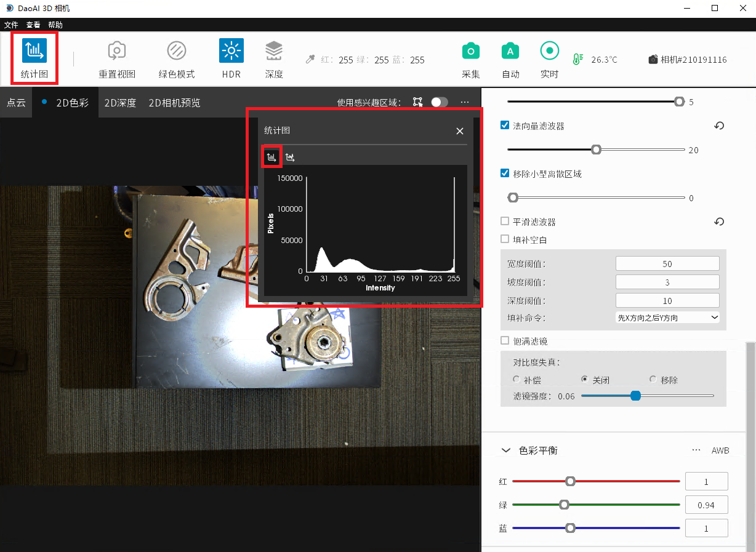Click the 统计图 histogram toolbar icon
Image resolution: width=756 pixels, height=552 pixels.
34,51
